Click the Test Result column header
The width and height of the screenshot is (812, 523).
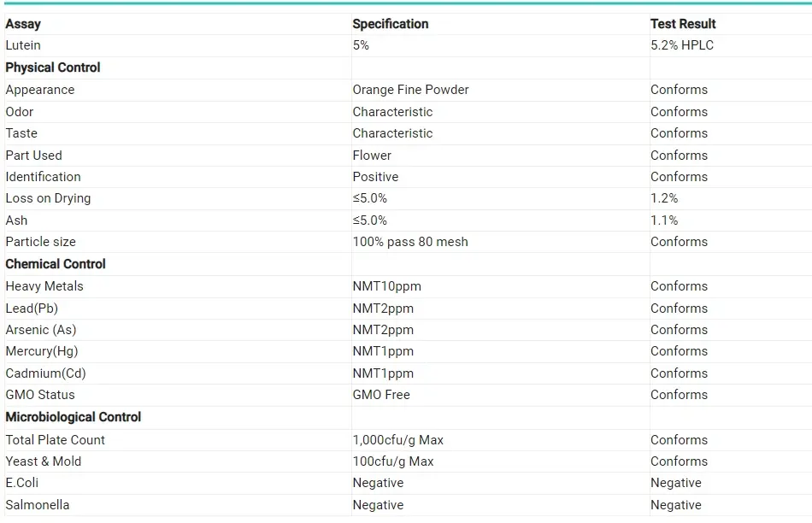pos(683,24)
